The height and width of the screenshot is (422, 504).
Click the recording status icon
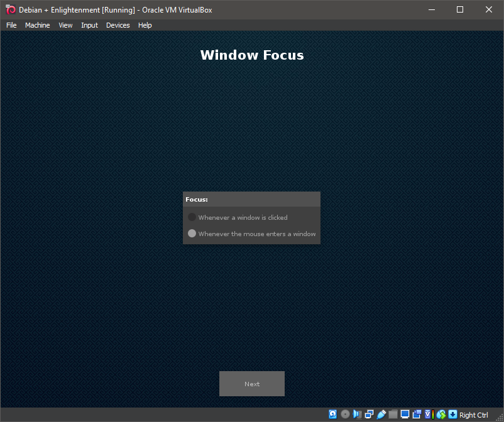[x=417, y=414]
